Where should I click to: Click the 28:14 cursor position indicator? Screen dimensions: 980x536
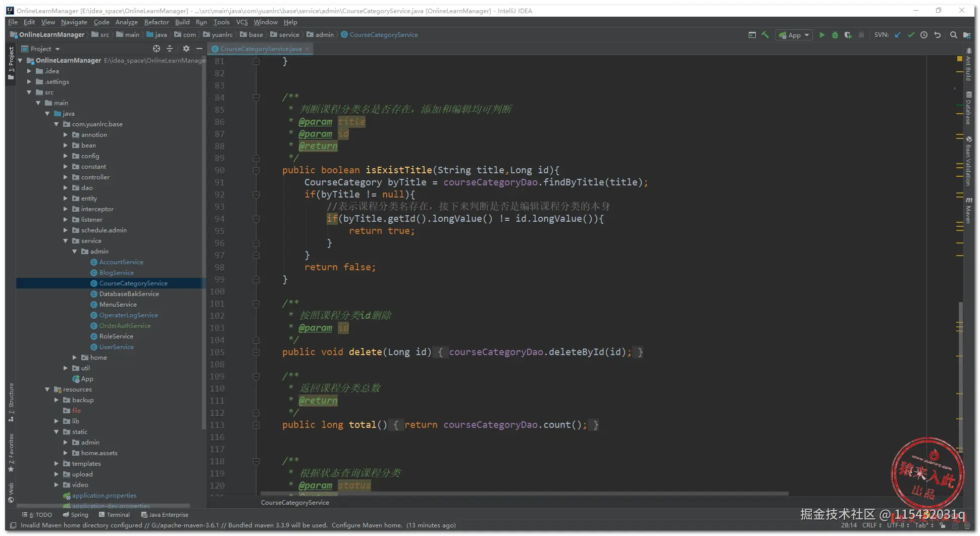(x=849, y=525)
